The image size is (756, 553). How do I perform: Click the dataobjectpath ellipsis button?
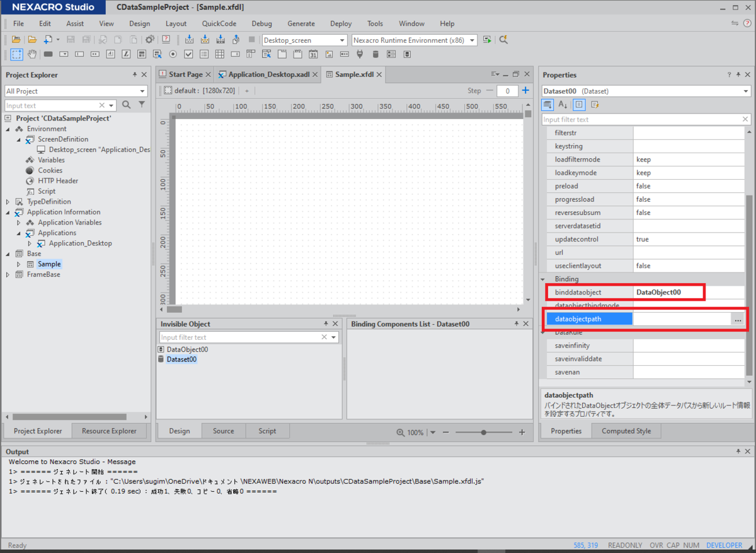point(737,320)
